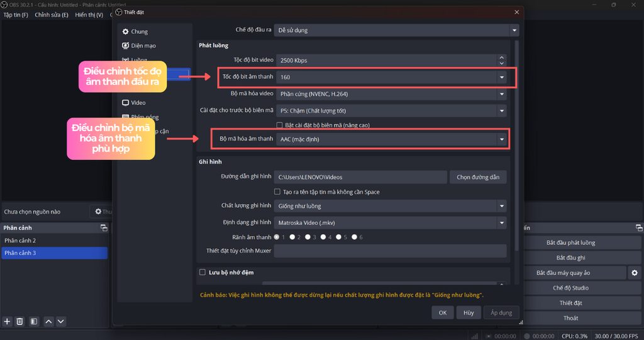Move scene down with arrow icon
The image size is (644, 340).
tap(61, 322)
